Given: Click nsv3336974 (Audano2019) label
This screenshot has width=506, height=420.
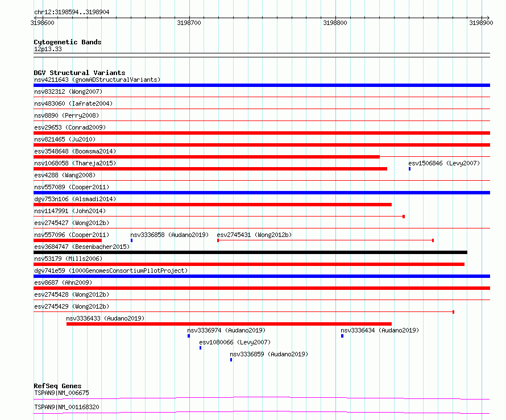Looking at the screenshot, I should pos(226,330).
